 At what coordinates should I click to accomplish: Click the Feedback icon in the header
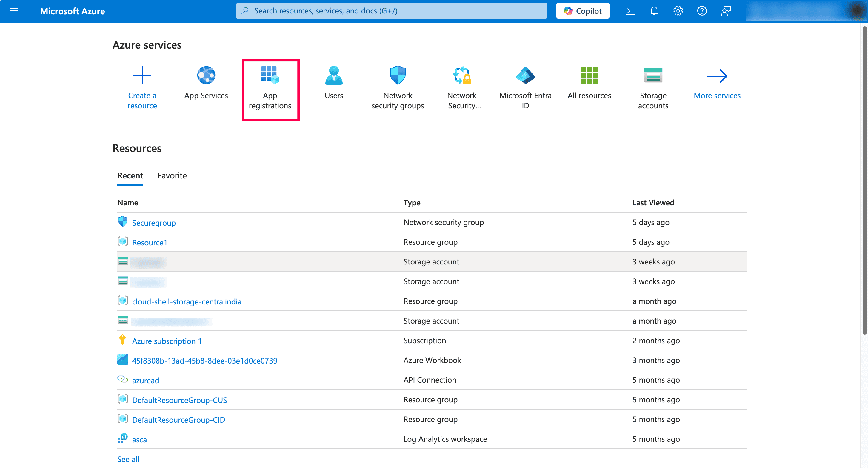(x=726, y=11)
